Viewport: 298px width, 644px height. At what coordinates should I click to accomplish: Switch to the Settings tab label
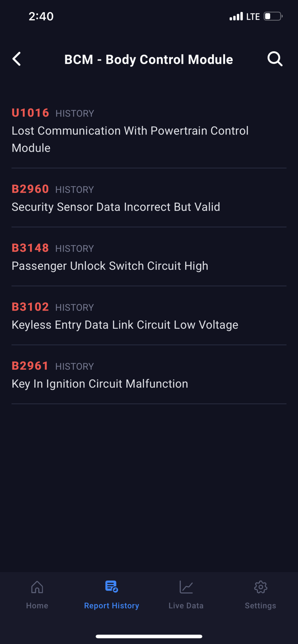click(260, 606)
